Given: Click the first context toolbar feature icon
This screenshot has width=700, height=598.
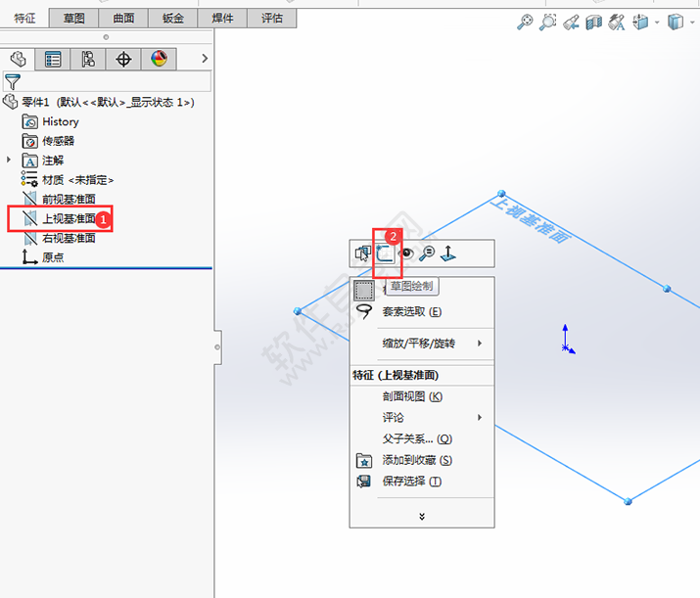Looking at the screenshot, I should 362,253.
